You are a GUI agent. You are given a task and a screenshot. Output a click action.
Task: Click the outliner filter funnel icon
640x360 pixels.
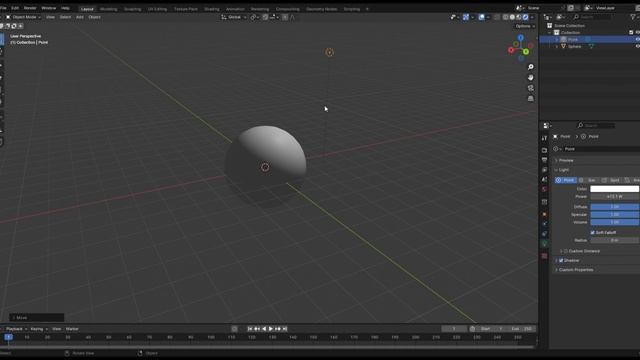(x=633, y=17)
